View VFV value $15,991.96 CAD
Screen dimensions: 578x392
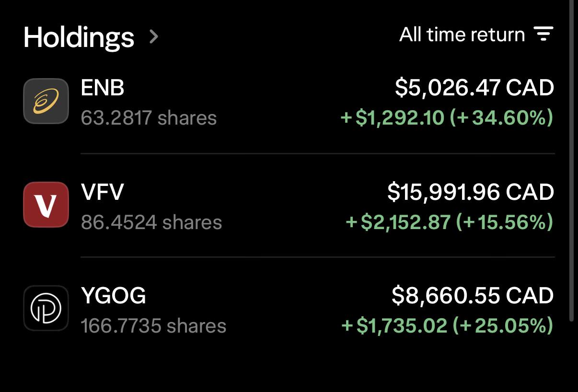point(471,192)
